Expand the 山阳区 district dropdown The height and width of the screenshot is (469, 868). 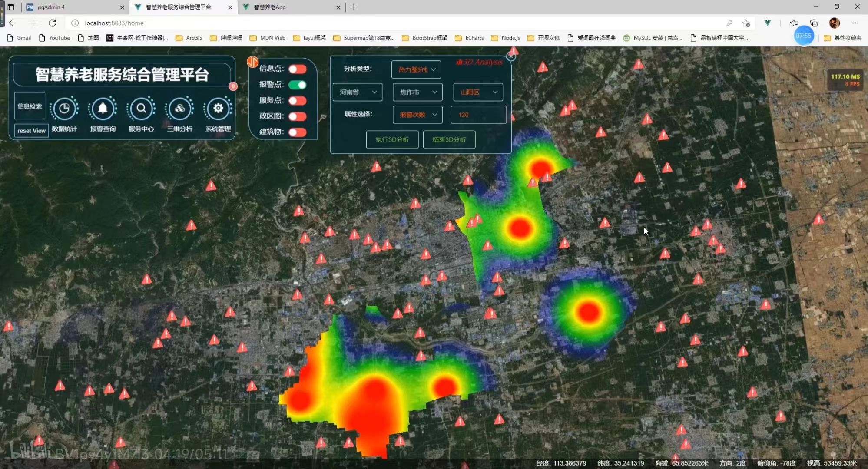(478, 92)
